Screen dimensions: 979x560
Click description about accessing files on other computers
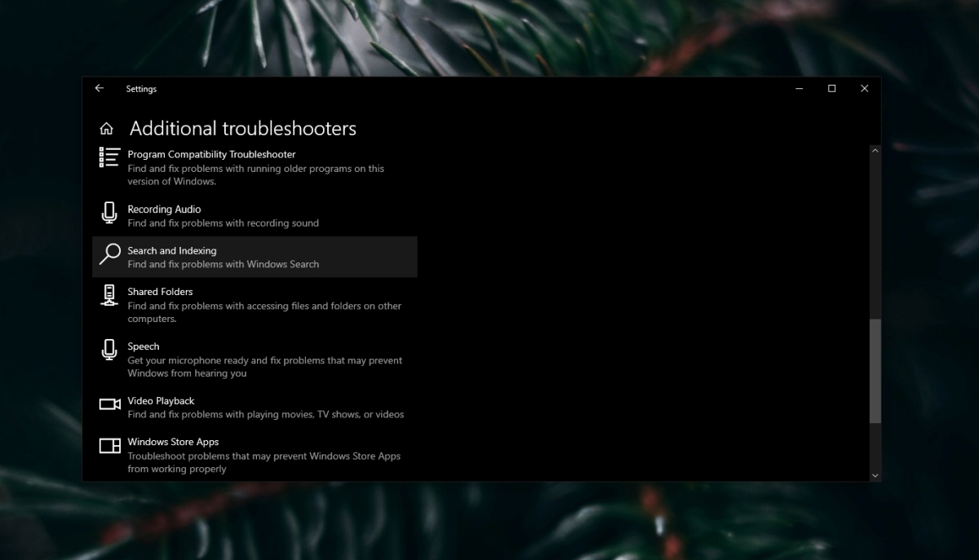tap(264, 312)
